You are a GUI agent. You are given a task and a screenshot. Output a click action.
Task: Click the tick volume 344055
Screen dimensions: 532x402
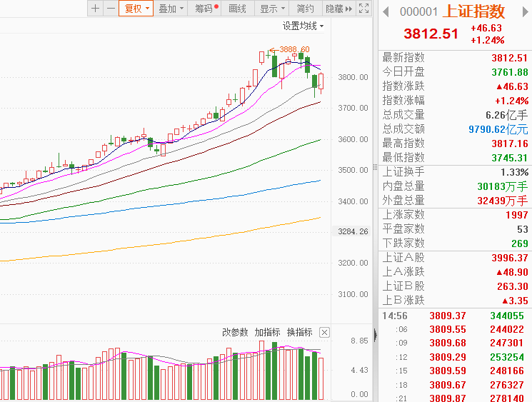pyautogui.click(x=507, y=316)
